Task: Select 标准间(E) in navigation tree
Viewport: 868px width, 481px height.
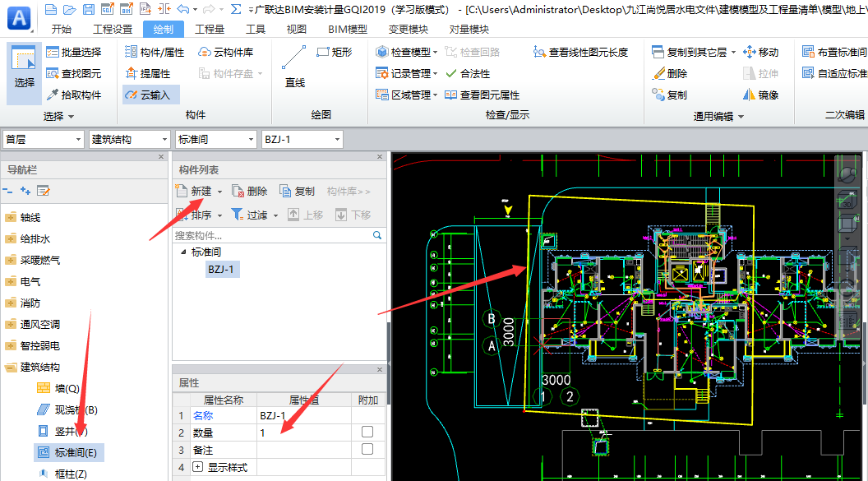Action: (69, 453)
